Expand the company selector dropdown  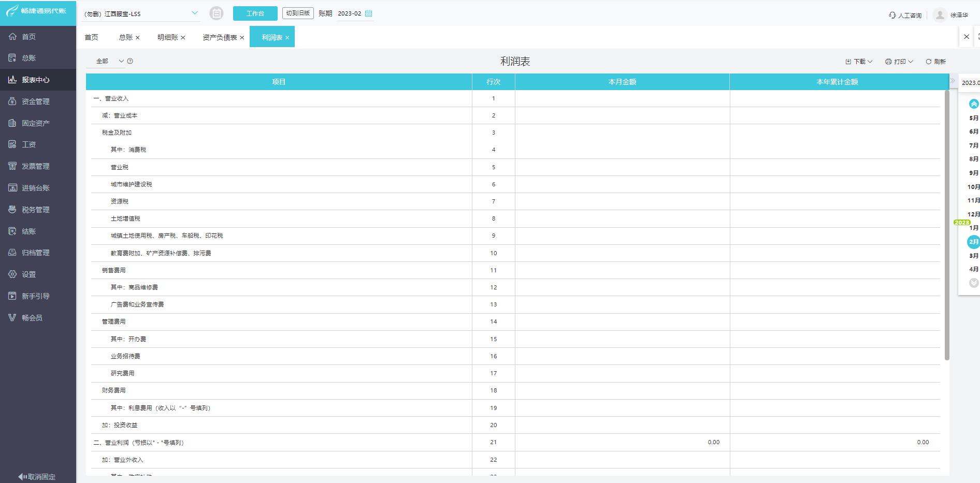tap(195, 13)
